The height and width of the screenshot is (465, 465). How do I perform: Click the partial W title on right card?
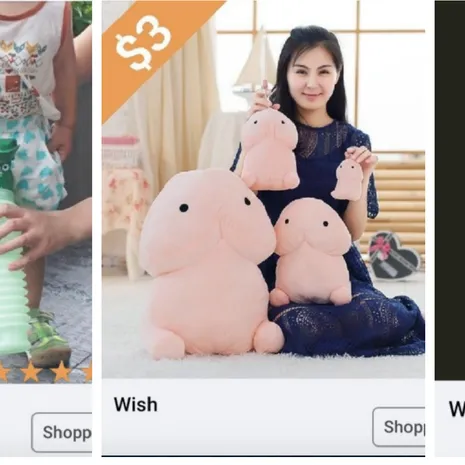(457, 409)
